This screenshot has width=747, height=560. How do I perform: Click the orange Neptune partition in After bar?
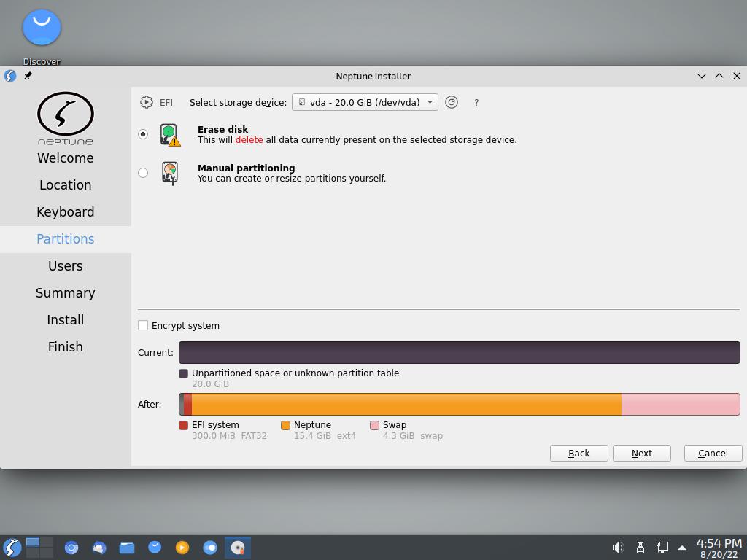[406, 404]
